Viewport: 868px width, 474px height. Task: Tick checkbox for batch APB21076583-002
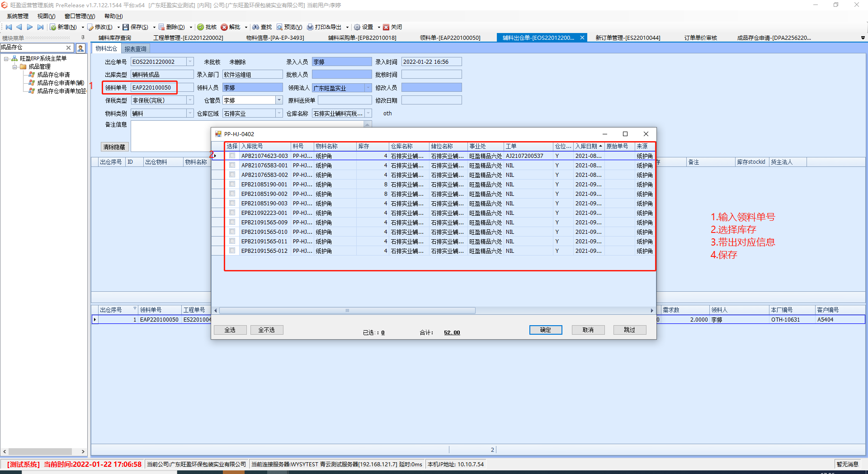[x=232, y=175]
